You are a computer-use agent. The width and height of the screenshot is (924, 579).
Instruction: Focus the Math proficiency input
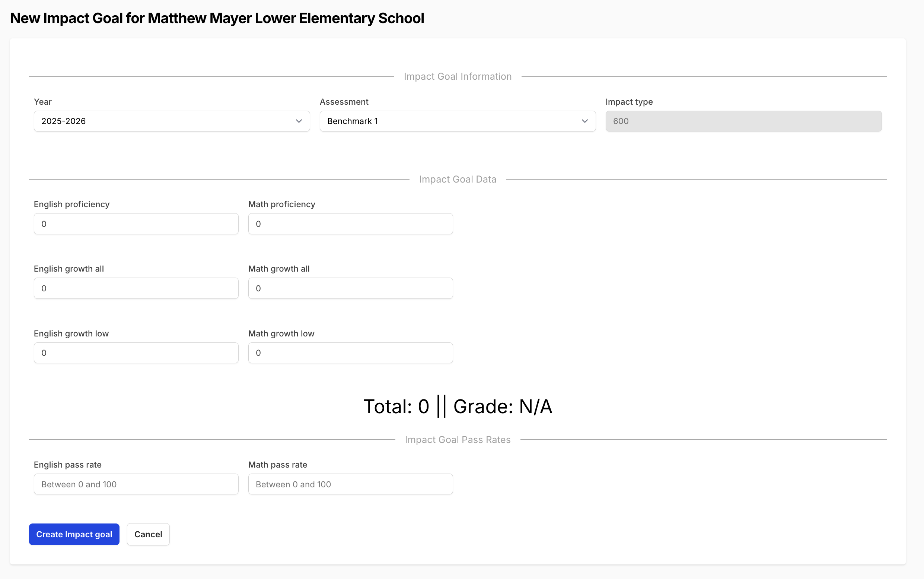pyautogui.click(x=350, y=224)
